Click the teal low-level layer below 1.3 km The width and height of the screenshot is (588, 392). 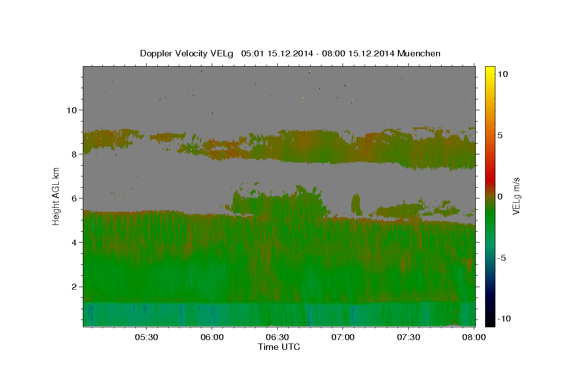point(279,314)
